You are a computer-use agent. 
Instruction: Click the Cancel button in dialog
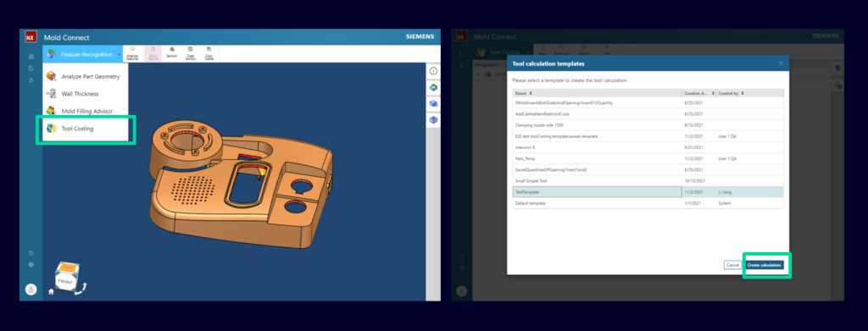click(x=732, y=265)
